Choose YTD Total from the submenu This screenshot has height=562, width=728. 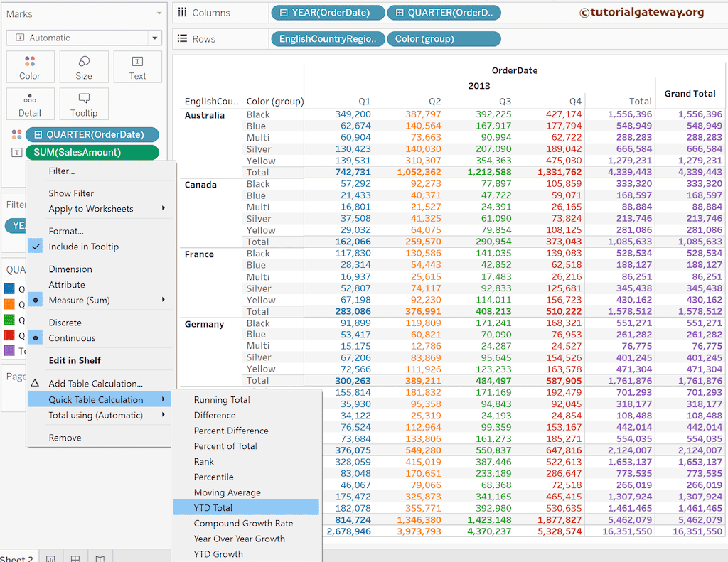213,508
